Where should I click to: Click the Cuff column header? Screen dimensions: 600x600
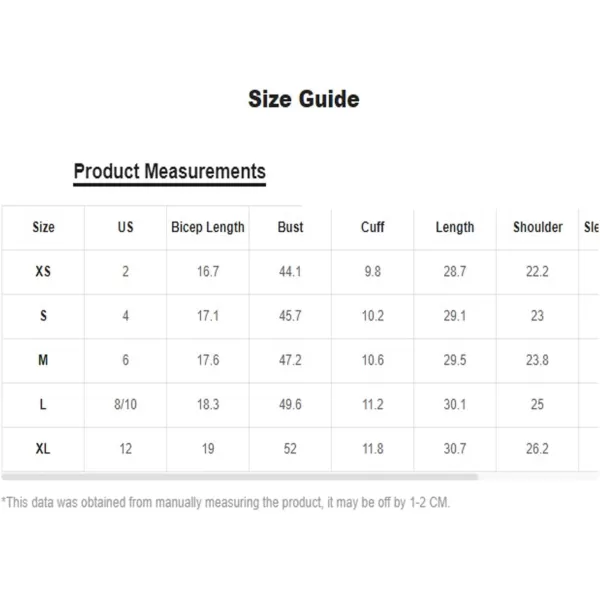373,227
